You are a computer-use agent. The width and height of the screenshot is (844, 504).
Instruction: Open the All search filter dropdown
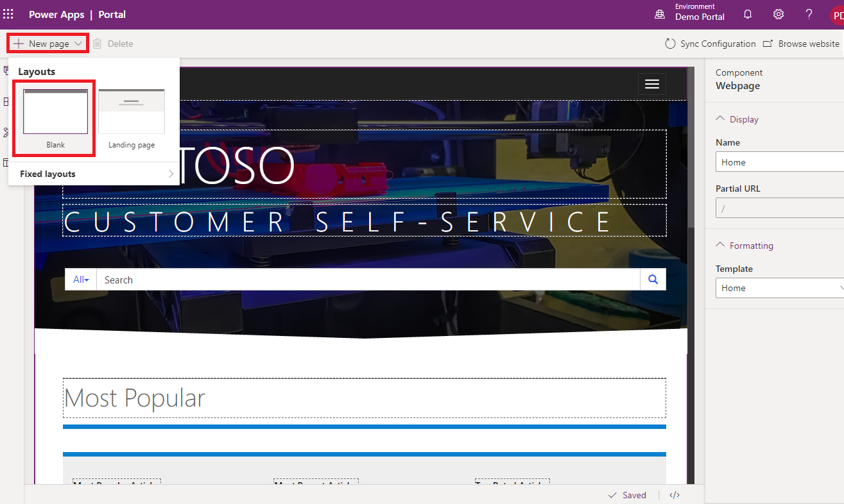[x=81, y=280]
